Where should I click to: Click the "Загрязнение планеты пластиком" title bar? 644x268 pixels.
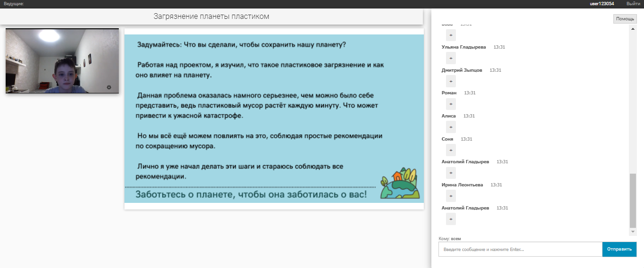click(211, 17)
